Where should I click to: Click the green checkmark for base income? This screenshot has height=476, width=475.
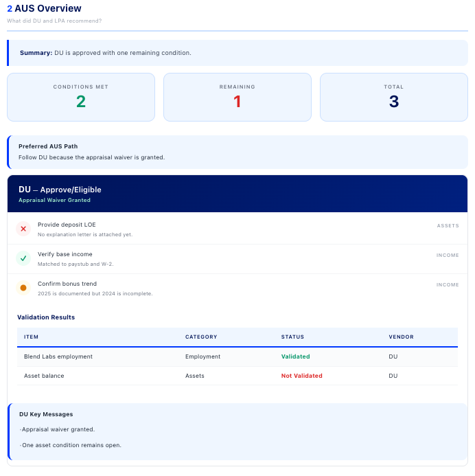[x=23, y=258]
